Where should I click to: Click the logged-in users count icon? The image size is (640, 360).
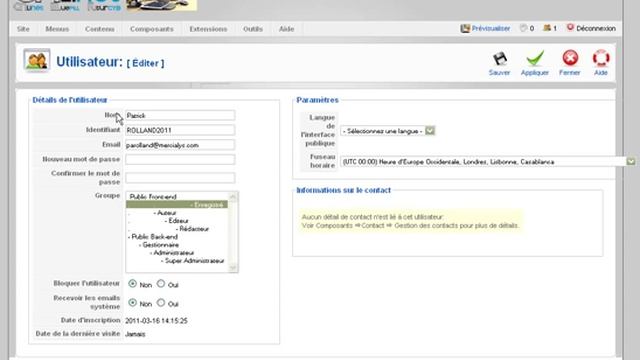(547, 28)
